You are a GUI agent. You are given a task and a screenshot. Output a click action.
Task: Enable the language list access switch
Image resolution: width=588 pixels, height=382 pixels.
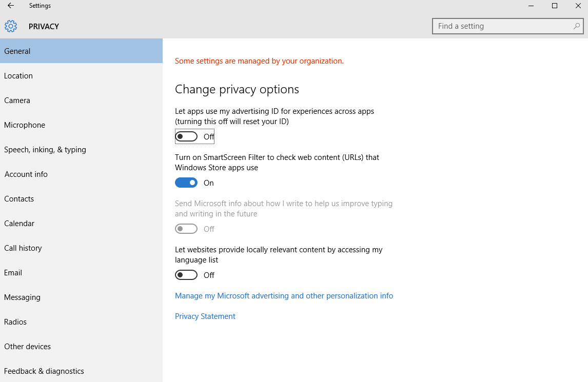pos(186,275)
